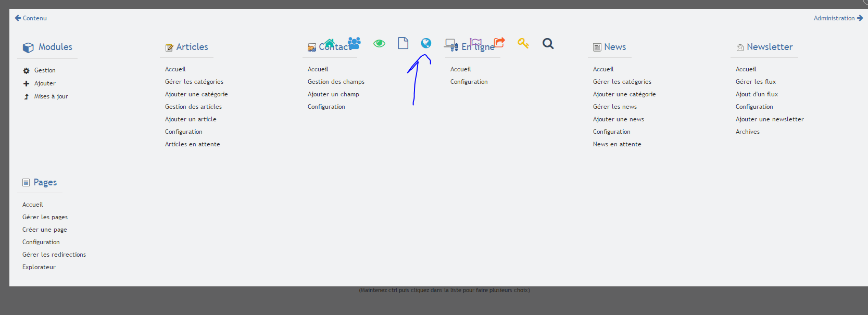This screenshot has width=868, height=315.
Task: Open the Pages Explorateur link
Action: click(x=39, y=267)
